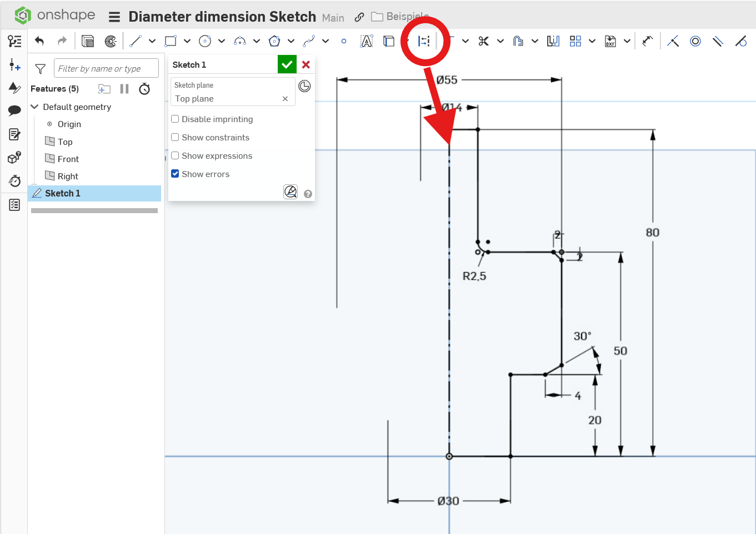Image resolution: width=756 pixels, height=534 pixels.
Task: Accept the sketch with green checkmark
Action: tap(287, 65)
